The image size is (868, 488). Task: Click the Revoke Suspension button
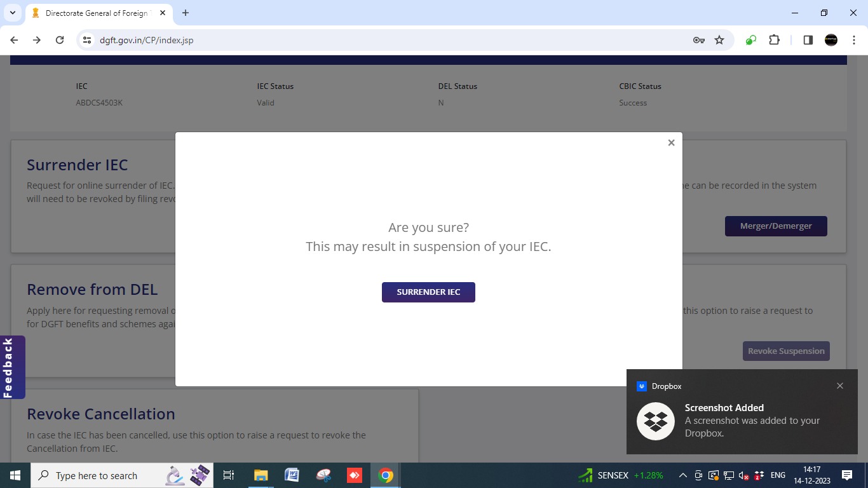pyautogui.click(x=786, y=351)
